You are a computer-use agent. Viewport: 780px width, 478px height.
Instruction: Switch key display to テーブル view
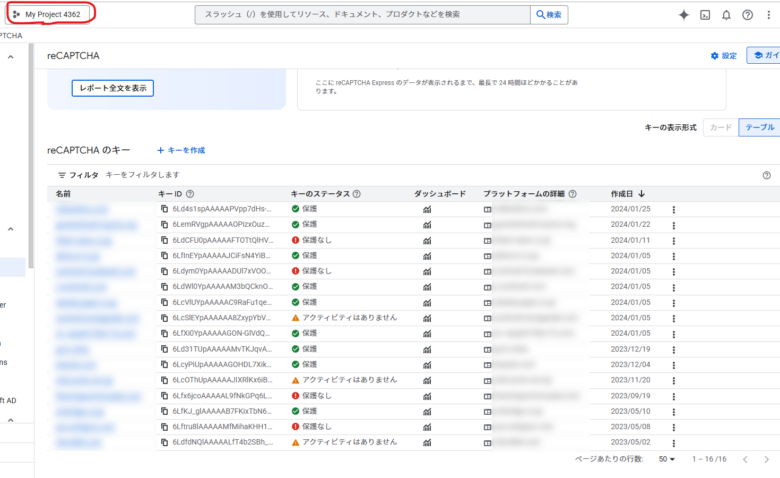[759, 127]
